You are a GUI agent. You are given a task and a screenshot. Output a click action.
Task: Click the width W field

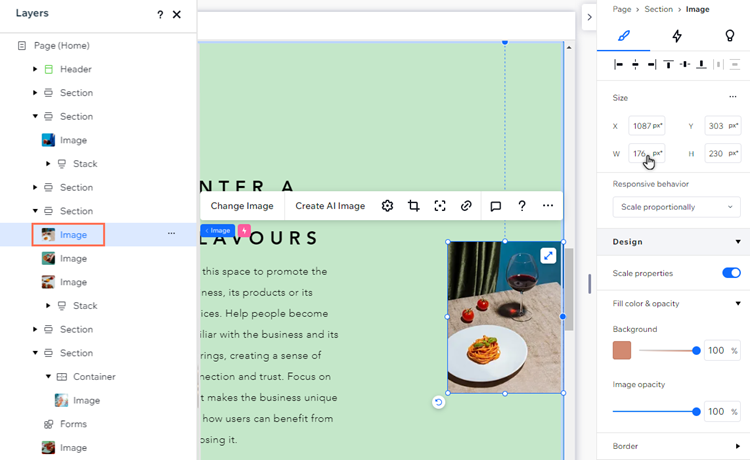647,153
